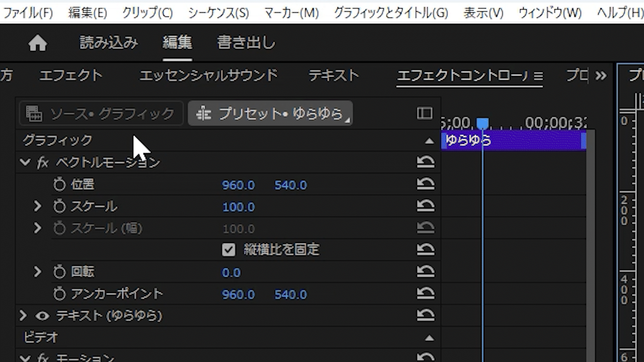Toggle the fx icon for ベクトルモーション
The width and height of the screenshot is (644, 362).
(43, 163)
